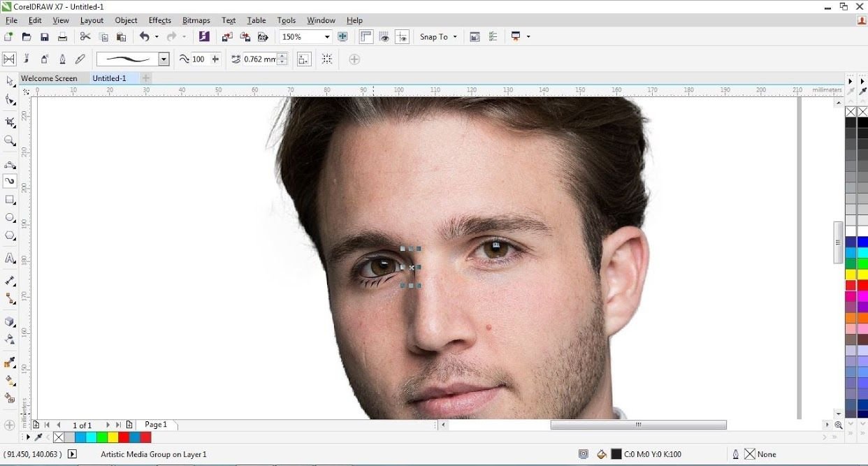This screenshot has height=466, width=868.
Task: Go to the next page arrow
Action: tap(108, 425)
